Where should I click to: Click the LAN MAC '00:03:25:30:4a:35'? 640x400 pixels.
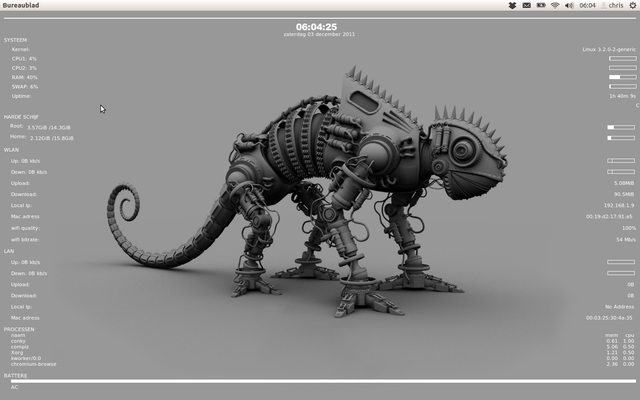pos(609,318)
